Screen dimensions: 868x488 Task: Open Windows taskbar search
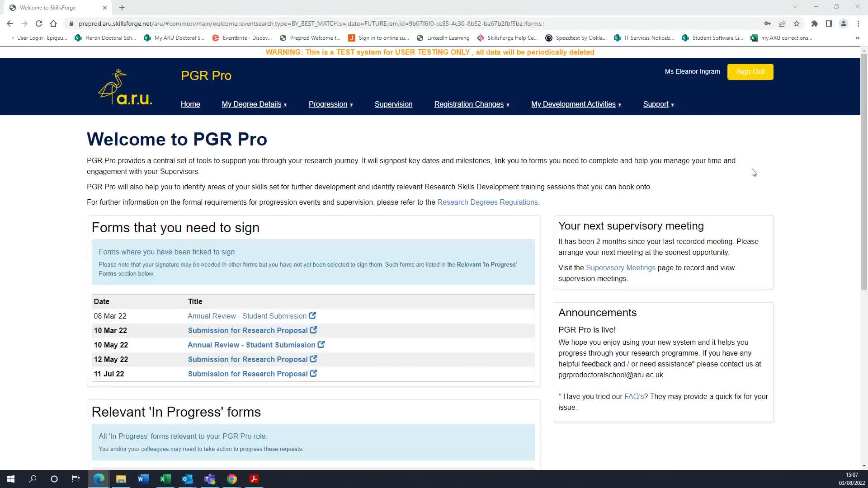pos(33,479)
